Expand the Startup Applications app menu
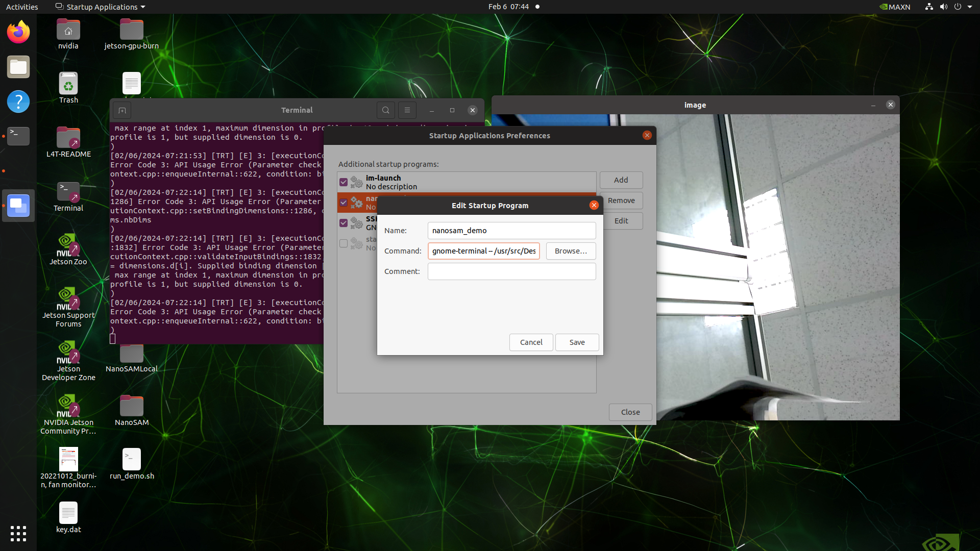 [101, 7]
